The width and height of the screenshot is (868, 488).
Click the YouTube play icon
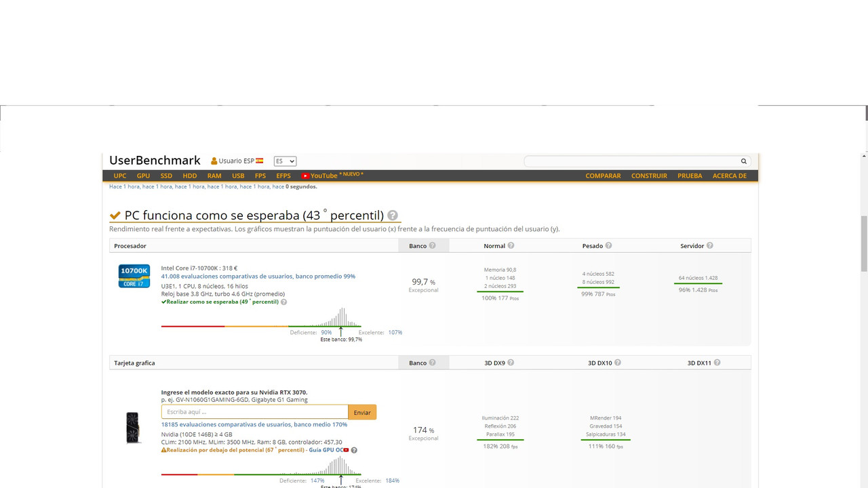[305, 176]
